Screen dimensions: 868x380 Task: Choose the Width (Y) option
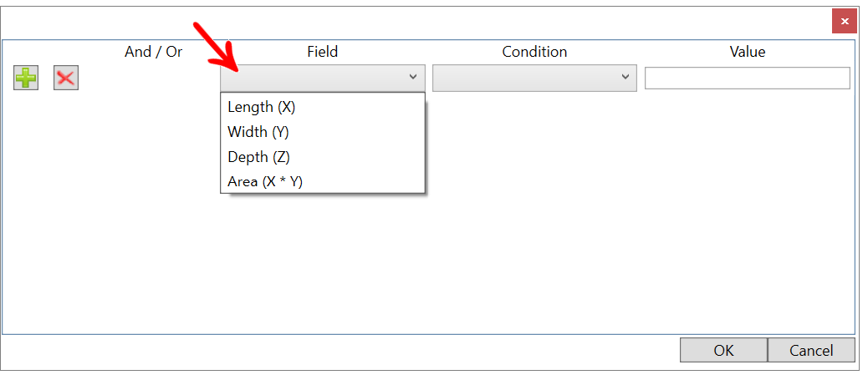pos(323,132)
